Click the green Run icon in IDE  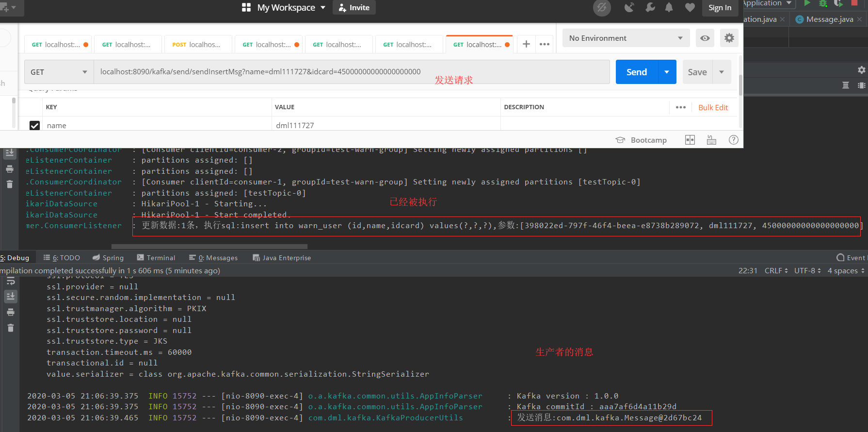point(807,3)
